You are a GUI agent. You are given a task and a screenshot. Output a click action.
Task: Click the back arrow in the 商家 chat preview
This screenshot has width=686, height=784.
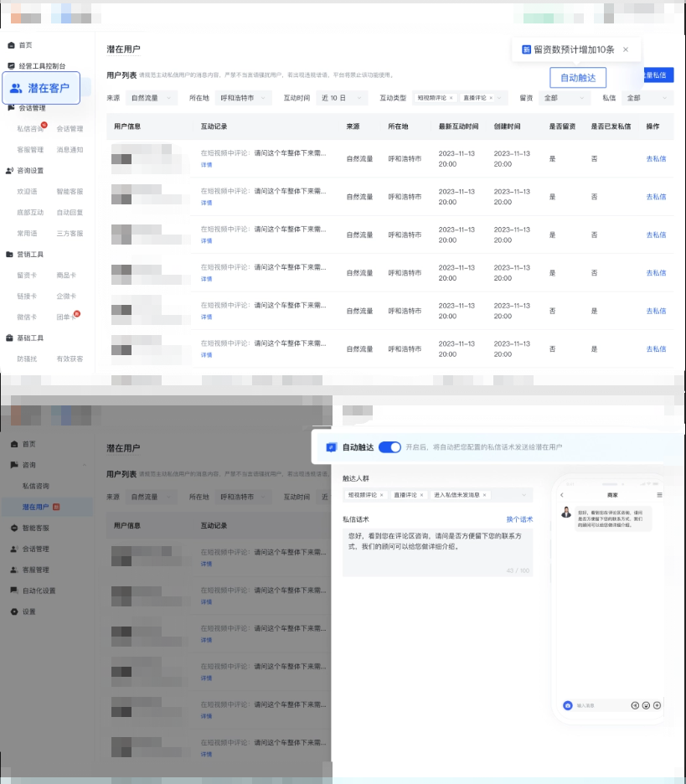coord(562,495)
